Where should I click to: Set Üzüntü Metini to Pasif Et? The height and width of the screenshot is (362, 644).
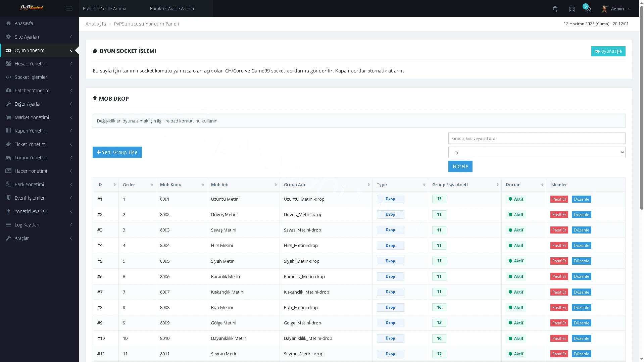[x=559, y=199]
